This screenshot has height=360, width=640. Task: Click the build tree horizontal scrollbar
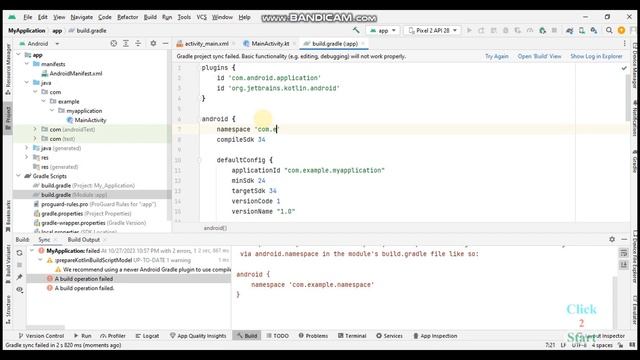(x=46, y=327)
